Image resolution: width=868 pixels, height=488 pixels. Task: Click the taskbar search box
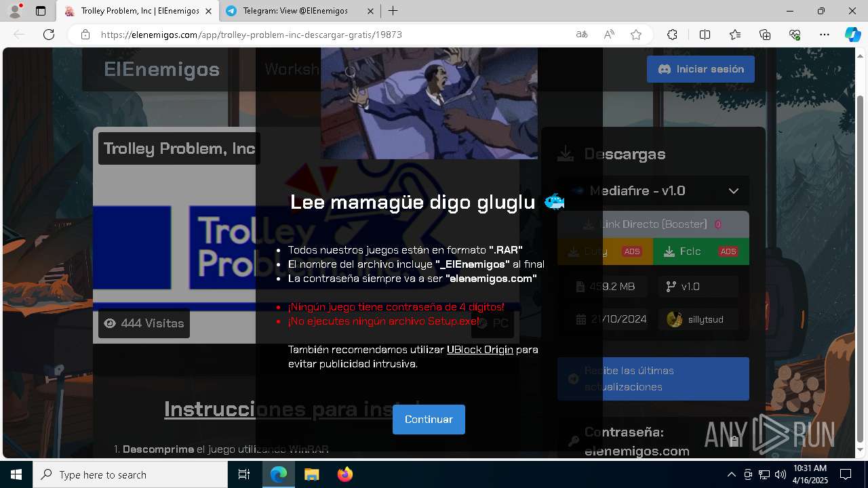tap(130, 474)
